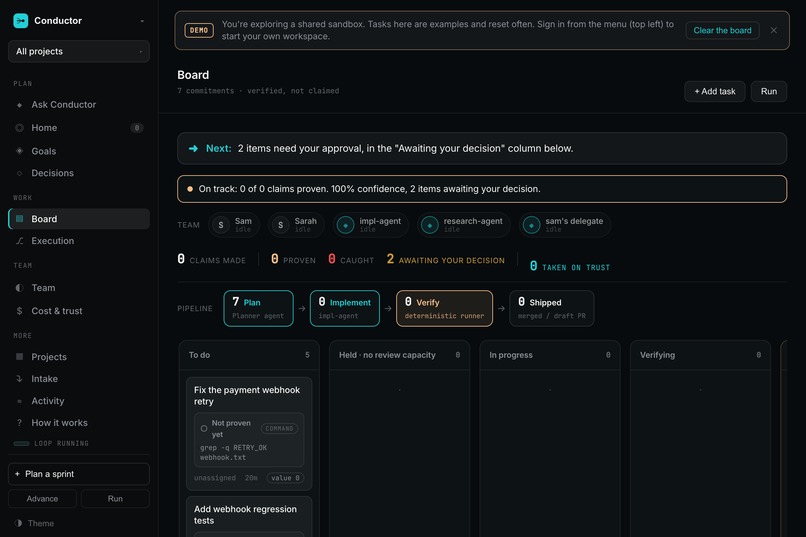Click the Team half-circle icon
This screenshot has height=537, width=806.
coord(20,288)
